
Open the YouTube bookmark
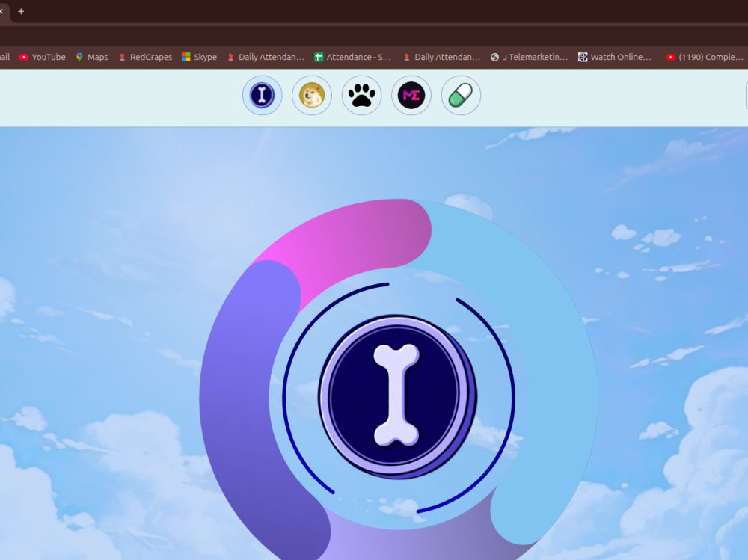[43, 57]
